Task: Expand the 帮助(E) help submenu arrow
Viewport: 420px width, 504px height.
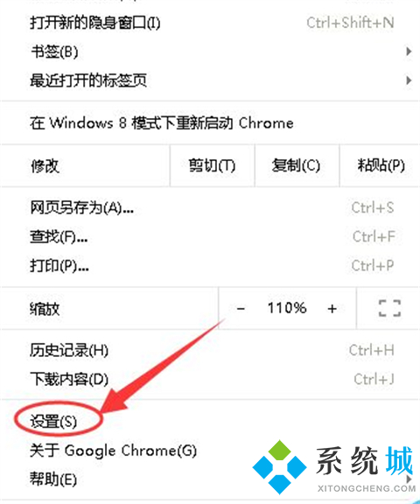Action: (409, 479)
